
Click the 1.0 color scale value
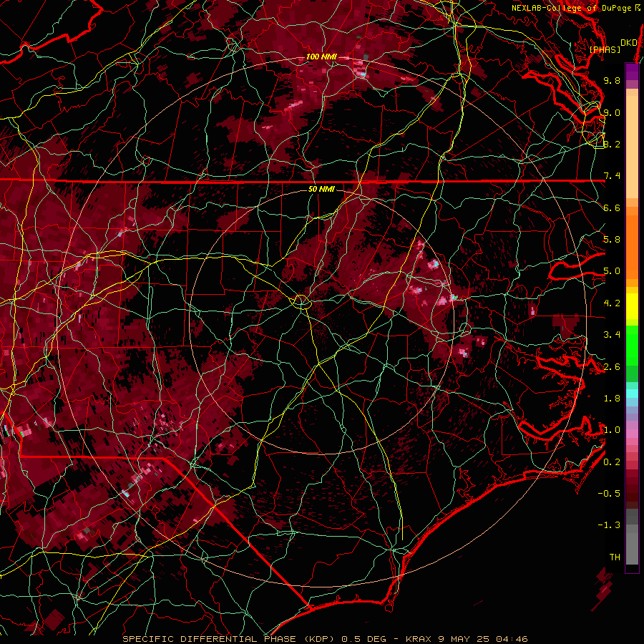(612, 430)
